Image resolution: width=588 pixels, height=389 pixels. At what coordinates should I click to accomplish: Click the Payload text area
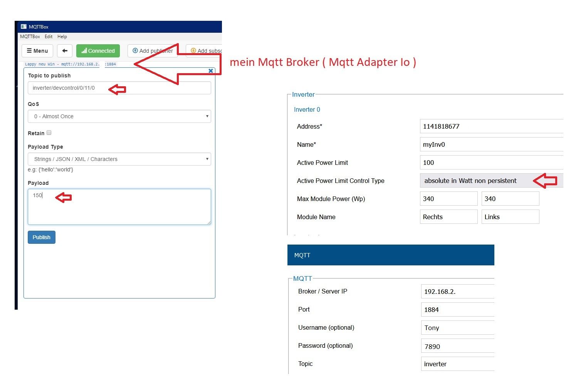pos(119,207)
